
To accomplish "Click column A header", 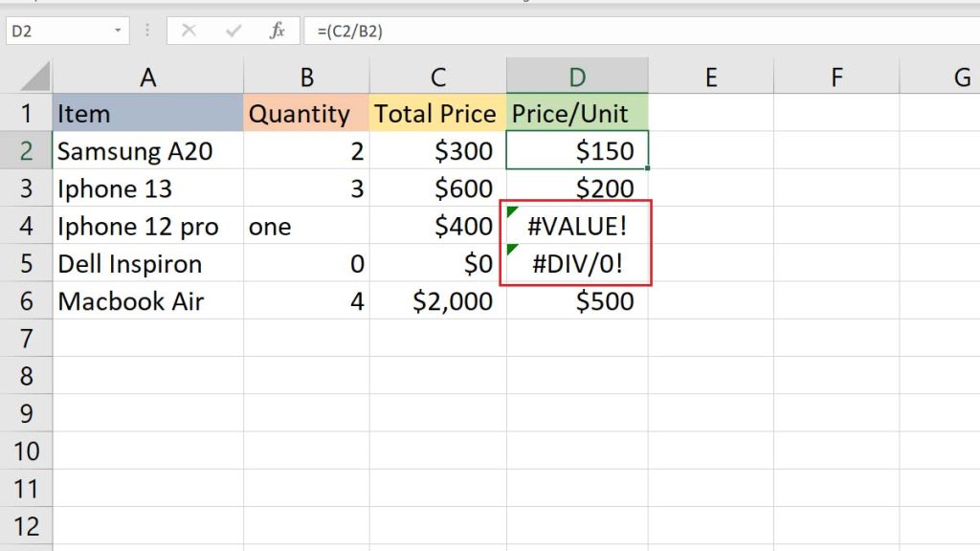I will tap(148, 76).
